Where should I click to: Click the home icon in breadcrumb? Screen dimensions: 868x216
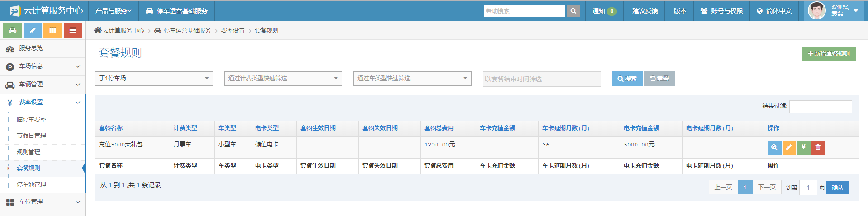[98, 30]
